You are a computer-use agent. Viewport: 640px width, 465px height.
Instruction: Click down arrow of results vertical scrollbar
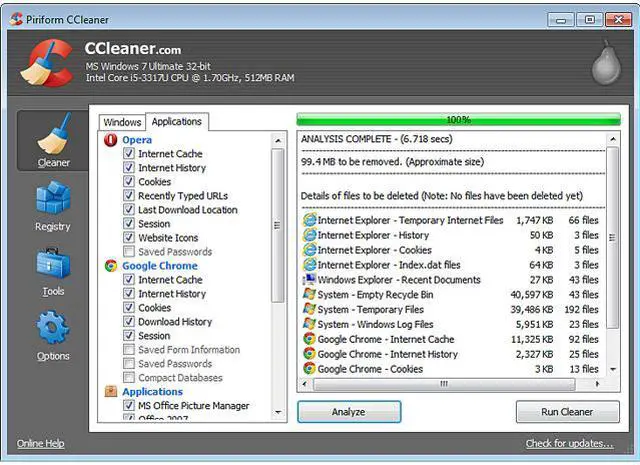613,369
